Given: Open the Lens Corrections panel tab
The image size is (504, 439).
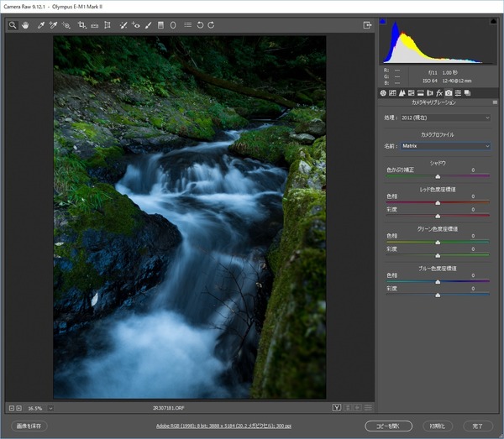Looking at the screenshot, I should point(430,93).
